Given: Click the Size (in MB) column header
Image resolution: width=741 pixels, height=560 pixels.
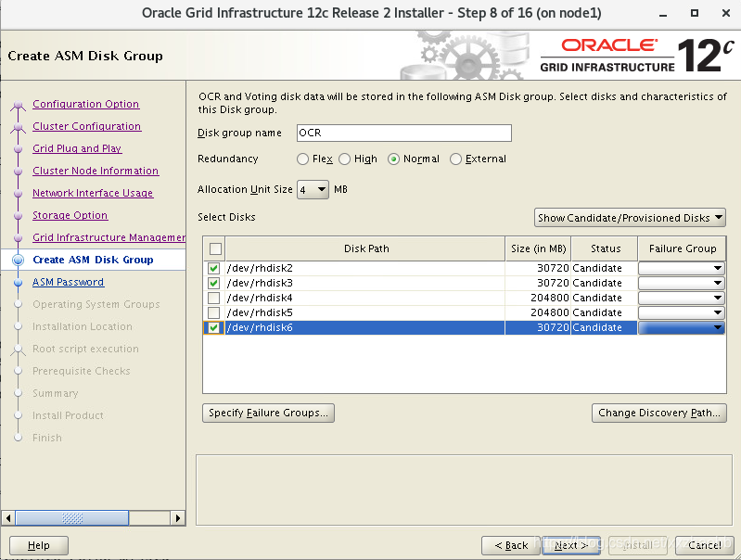Looking at the screenshot, I should [x=538, y=248].
